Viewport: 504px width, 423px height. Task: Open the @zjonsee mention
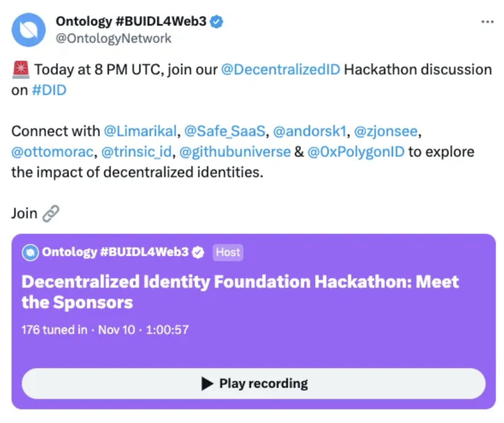(x=386, y=131)
